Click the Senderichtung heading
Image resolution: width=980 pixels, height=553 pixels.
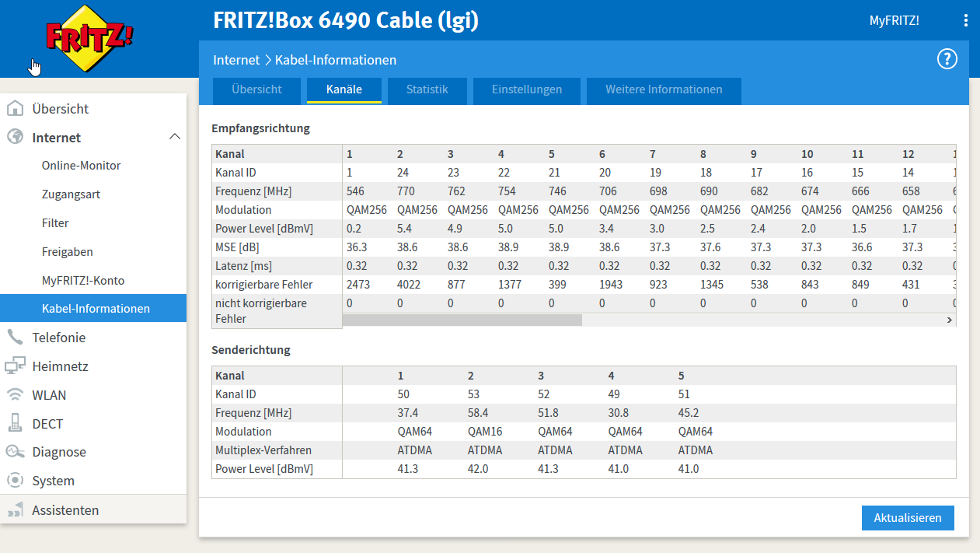[251, 350]
